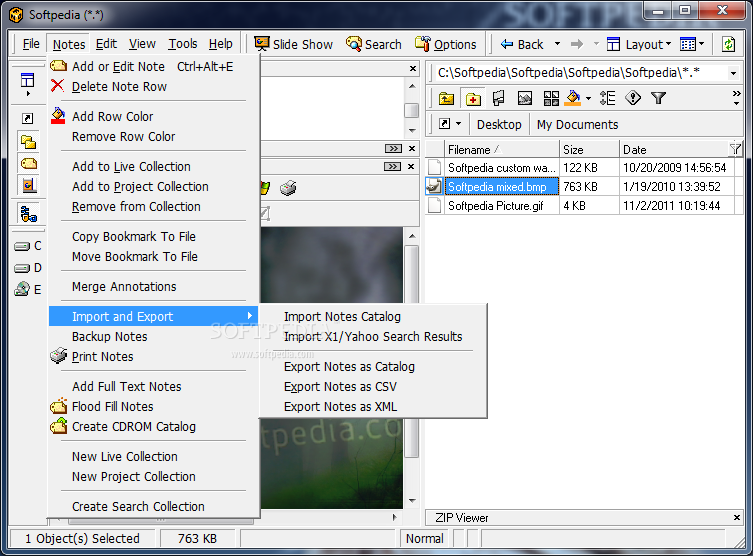Expand the lower panel chevron button
The width and height of the screenshot is (753, 556).
pyautogui.click(x=392, y=167)
